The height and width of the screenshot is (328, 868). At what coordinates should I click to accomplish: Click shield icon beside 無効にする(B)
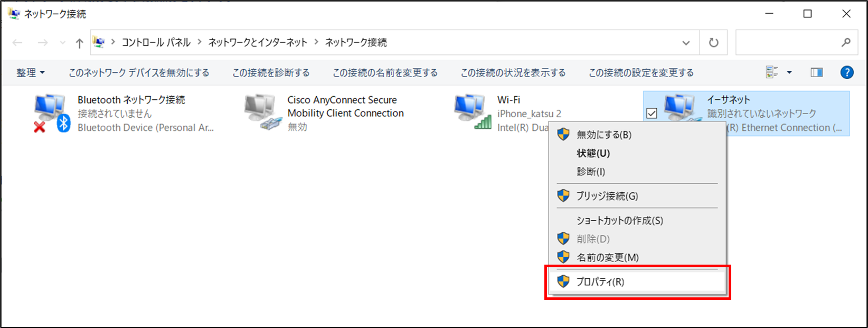click(x=563, y=134)
